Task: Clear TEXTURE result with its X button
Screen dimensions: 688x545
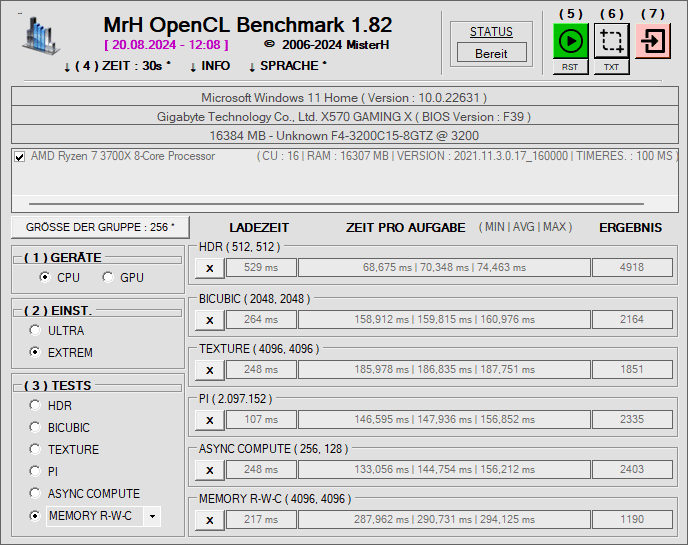Action: pyautogui.click(x=210, y=370)
